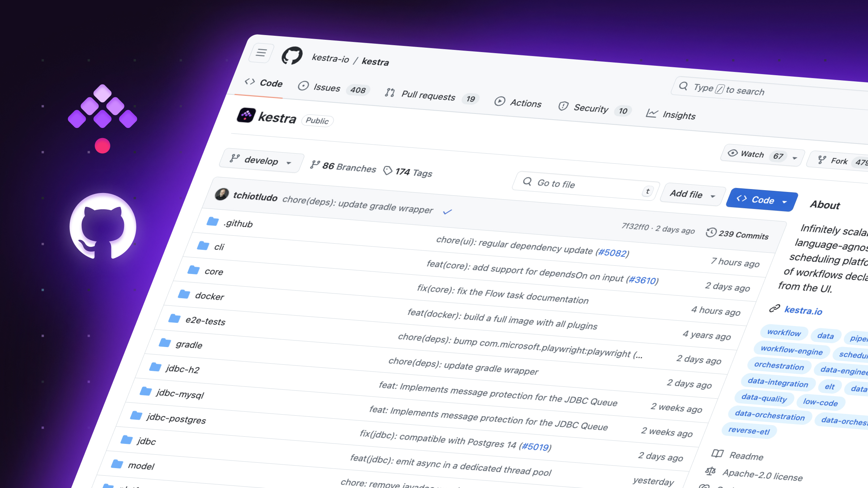Viewport: 868px width, 488px height.
Task: Click the Security shield icon
Action: pos(563,104)
